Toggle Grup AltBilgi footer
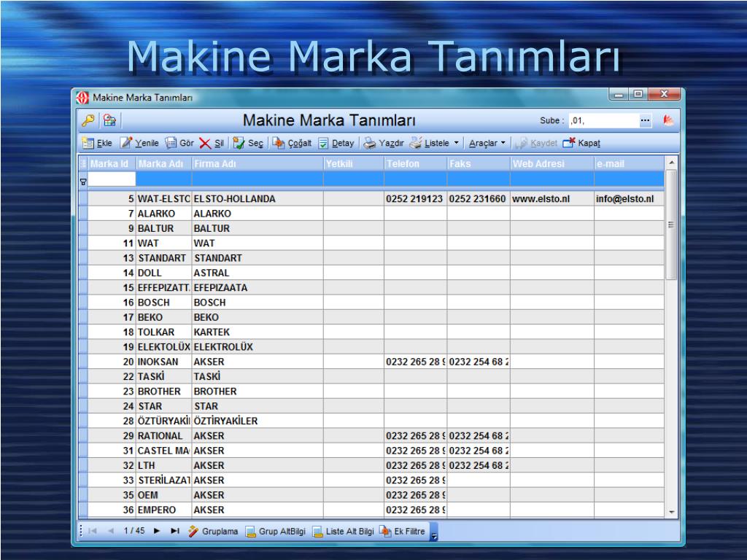Viewport: 747px width, 560px height. tap(275, 531)
